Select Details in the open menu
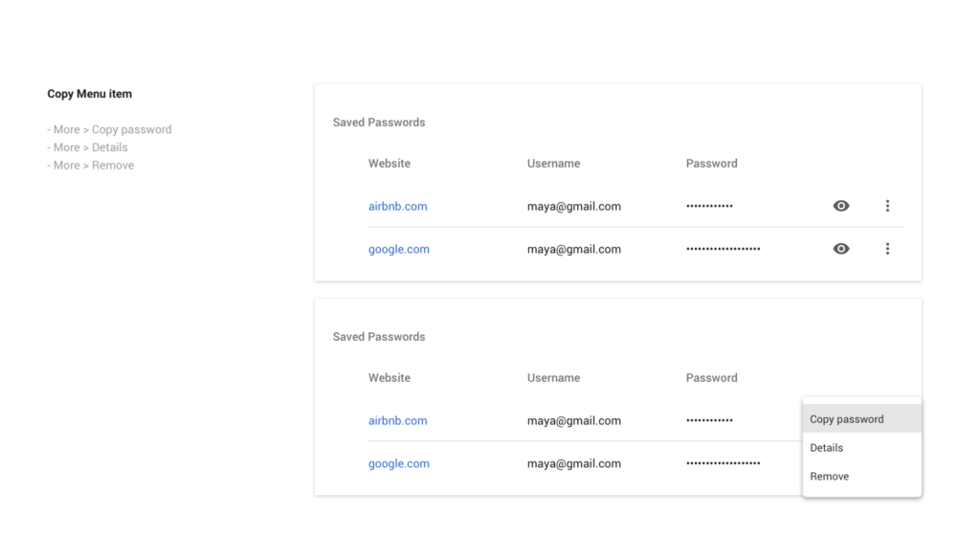 click(x=827, y=448)
